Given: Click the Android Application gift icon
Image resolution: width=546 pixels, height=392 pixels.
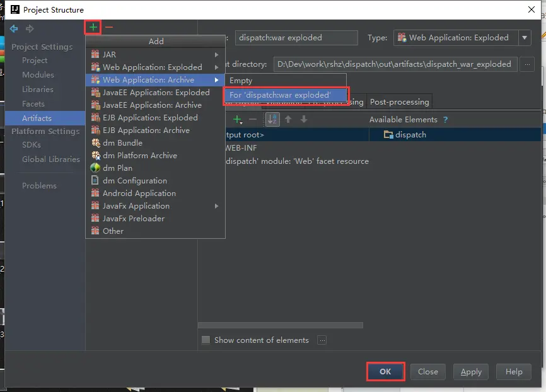Looking at the screenshot, I should click(x=95, y=193).
